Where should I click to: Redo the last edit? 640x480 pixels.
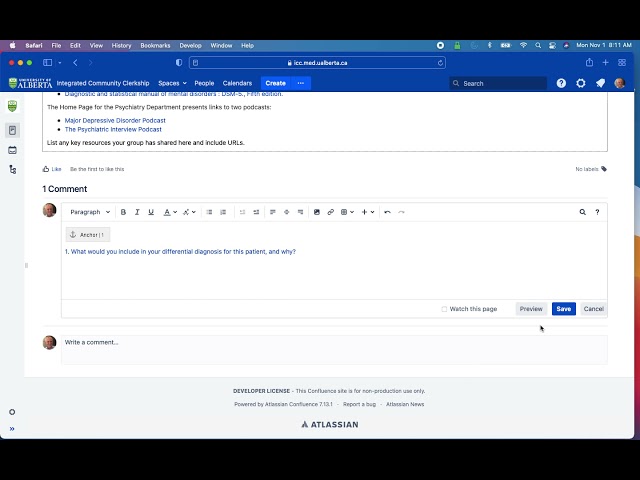point(401,212)
